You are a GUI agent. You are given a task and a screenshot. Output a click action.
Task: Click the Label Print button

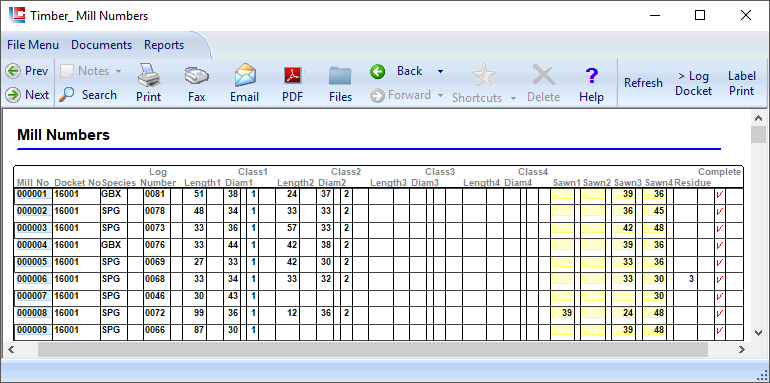pyautogui.click(x=742, y=83)
